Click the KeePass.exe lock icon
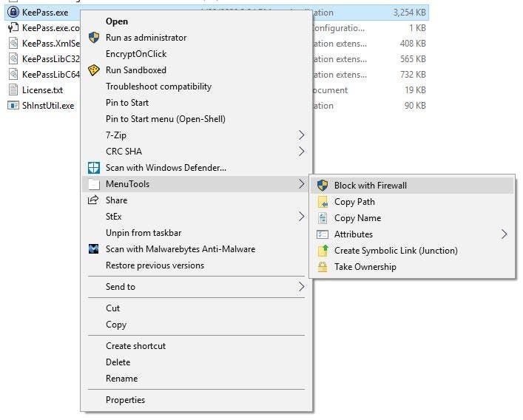 click(x=13, y=13)
